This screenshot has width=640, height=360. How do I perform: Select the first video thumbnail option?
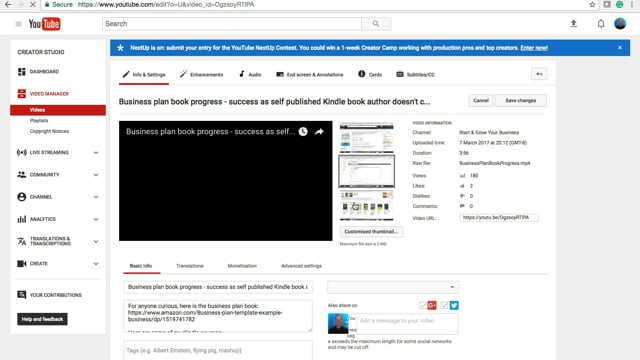point(367,138)
